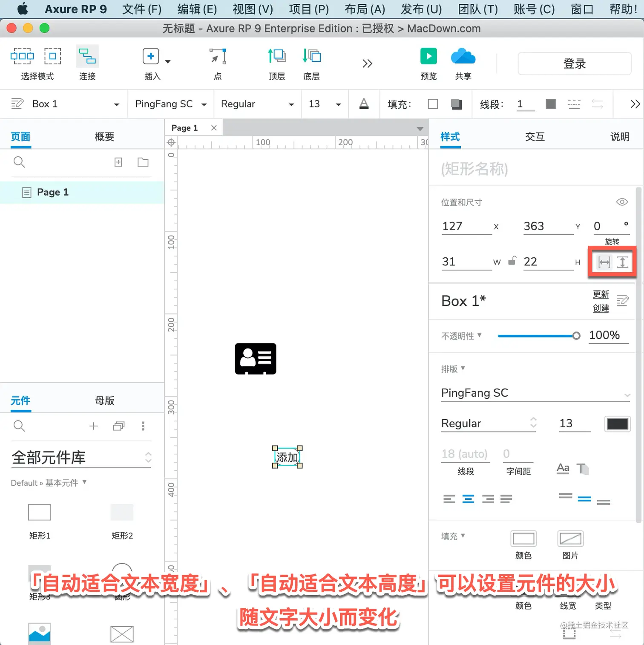
Task: Justify text alignment
Action: point(506,499)
